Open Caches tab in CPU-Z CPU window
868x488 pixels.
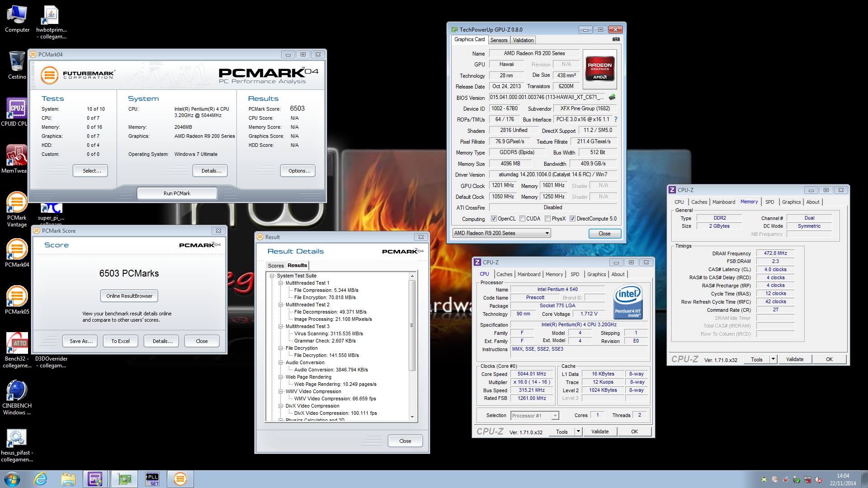pyautogui.click(x=505, y=274)
